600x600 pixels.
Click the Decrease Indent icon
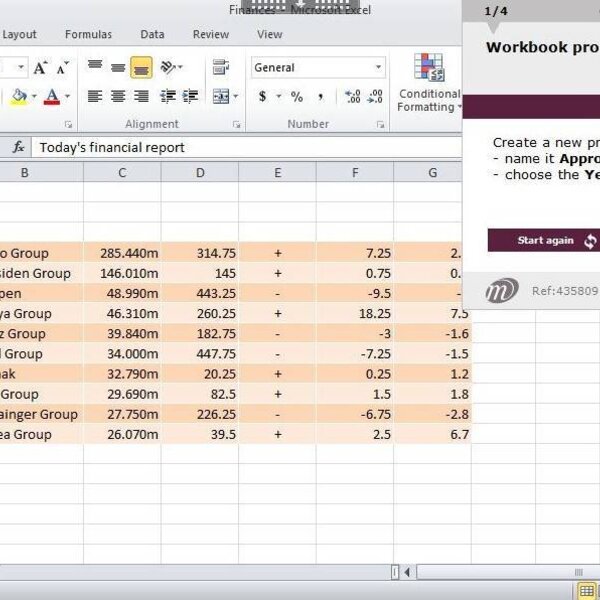click(x=168, y=96)
